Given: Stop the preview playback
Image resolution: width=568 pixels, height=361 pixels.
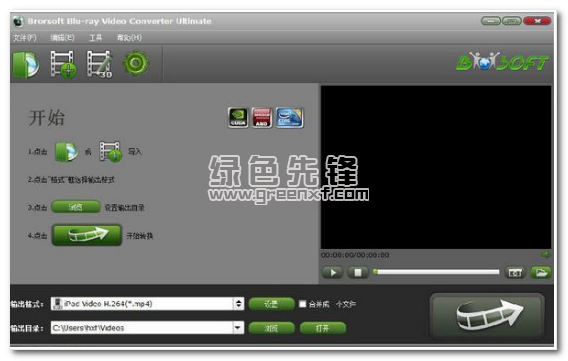Looking at the screenshot, I should tap(358, 272).
